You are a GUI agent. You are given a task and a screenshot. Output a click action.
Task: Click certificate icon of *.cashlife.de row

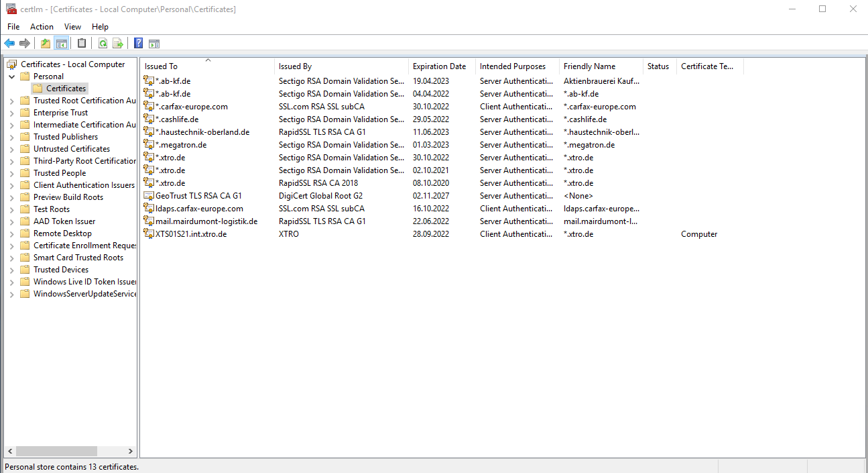149,119
